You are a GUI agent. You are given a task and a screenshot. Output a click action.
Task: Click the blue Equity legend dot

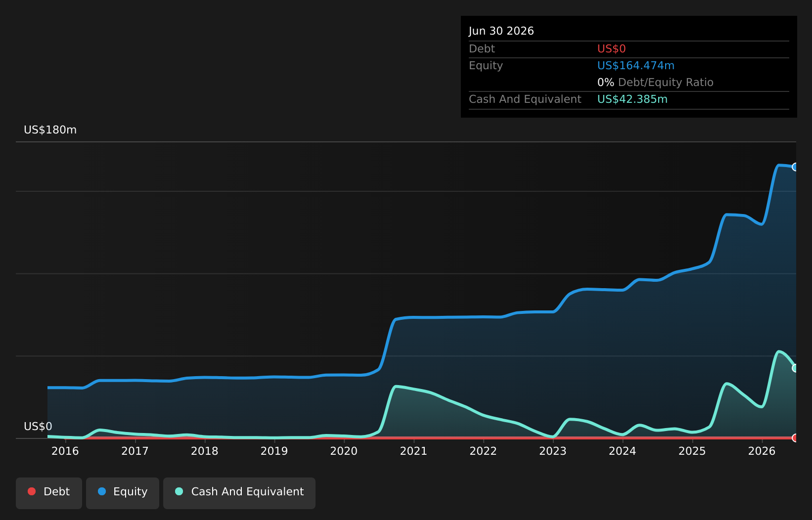point(102,491)
